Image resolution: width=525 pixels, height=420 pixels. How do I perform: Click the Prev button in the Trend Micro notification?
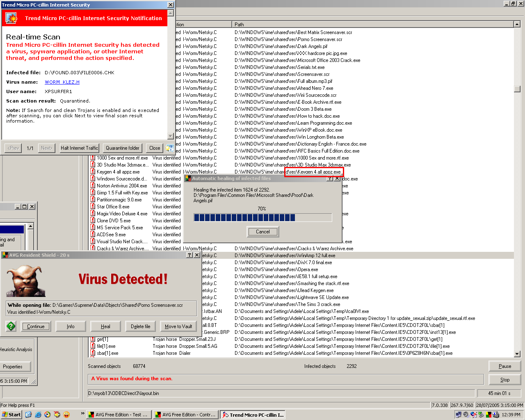point(13,148)
